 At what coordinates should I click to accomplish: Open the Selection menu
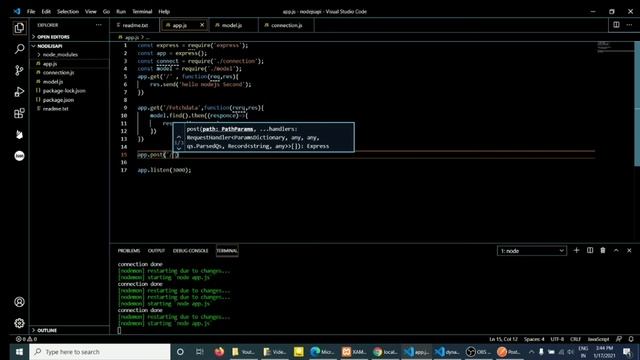click(68, 11)
